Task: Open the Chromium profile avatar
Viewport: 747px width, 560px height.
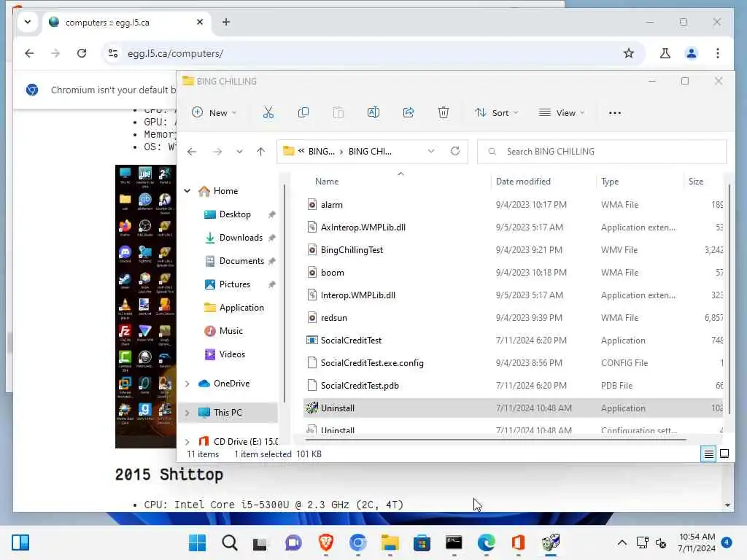Action: tap(692, 53)
